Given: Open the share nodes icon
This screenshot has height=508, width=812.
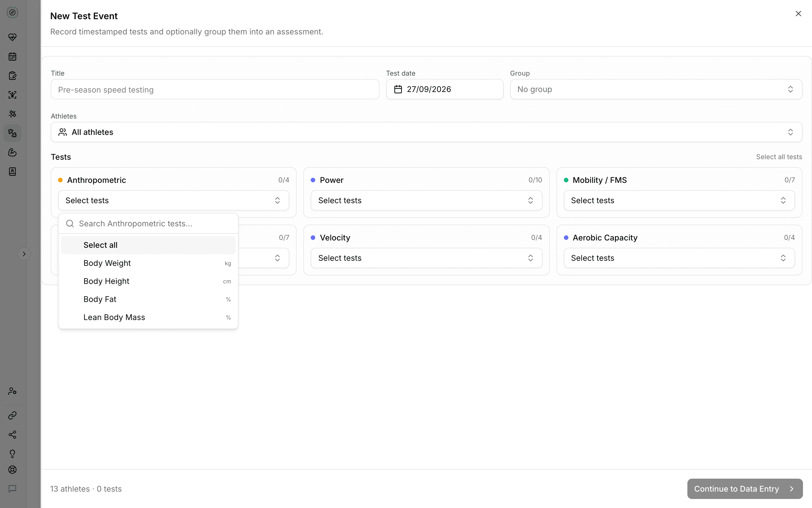Looking at the screenshot, I should [x=12, y=435].
